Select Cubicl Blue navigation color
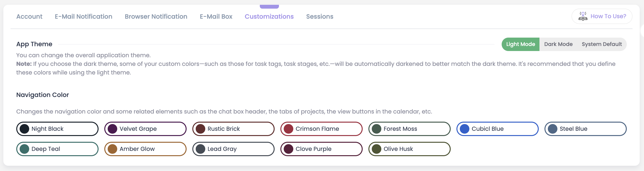644x171 pixels. 497,129
